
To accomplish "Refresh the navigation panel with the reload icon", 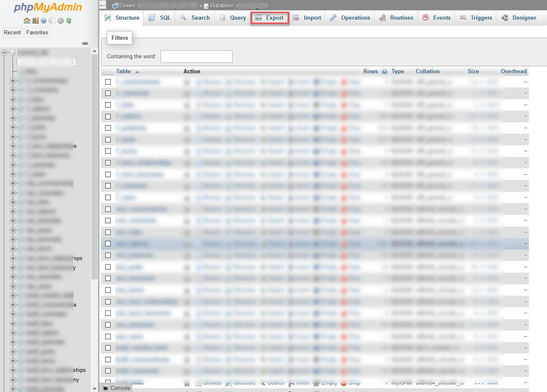I will point(69,20).
